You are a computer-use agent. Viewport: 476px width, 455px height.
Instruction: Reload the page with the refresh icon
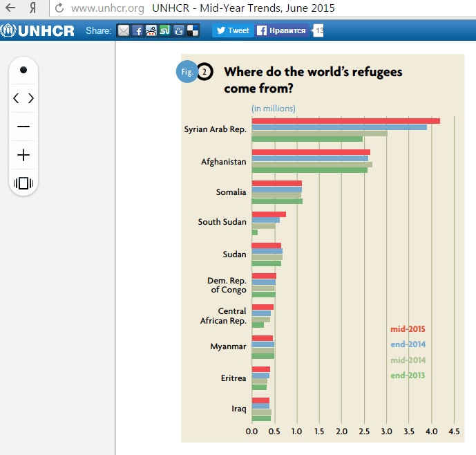[x=59, y=9]
